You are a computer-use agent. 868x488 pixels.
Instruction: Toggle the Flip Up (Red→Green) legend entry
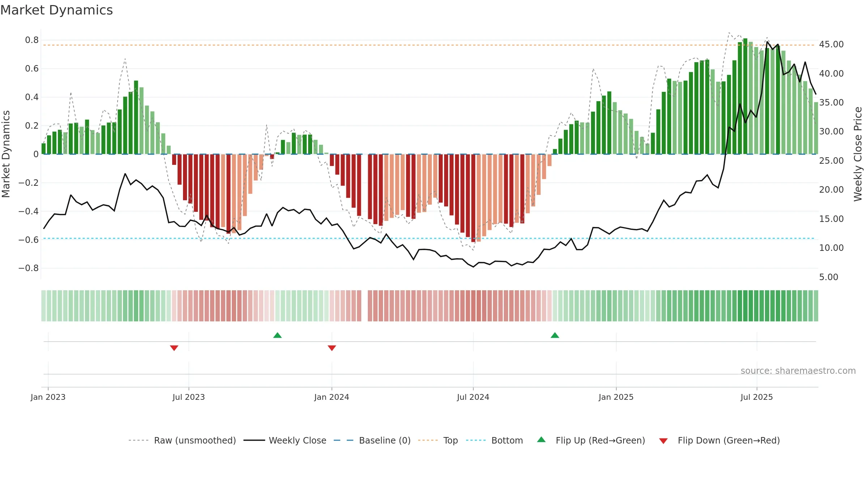point(591,440)
